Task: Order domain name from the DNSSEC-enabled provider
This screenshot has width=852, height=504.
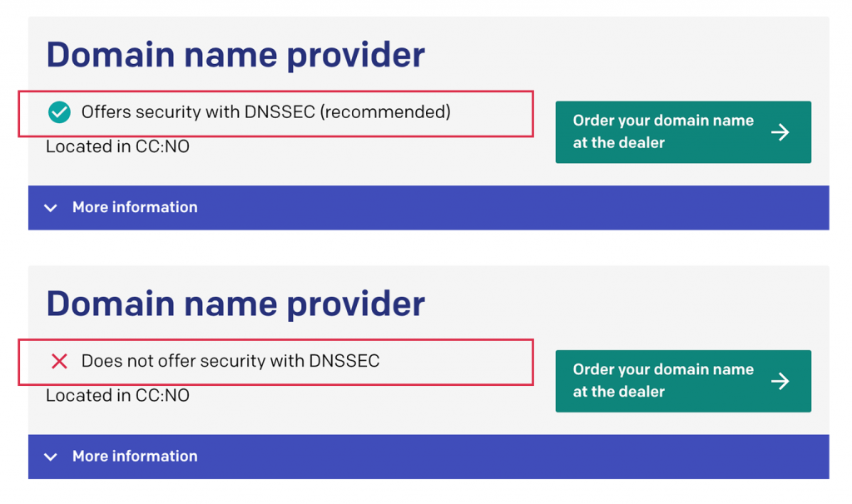Action: (683, 132)
